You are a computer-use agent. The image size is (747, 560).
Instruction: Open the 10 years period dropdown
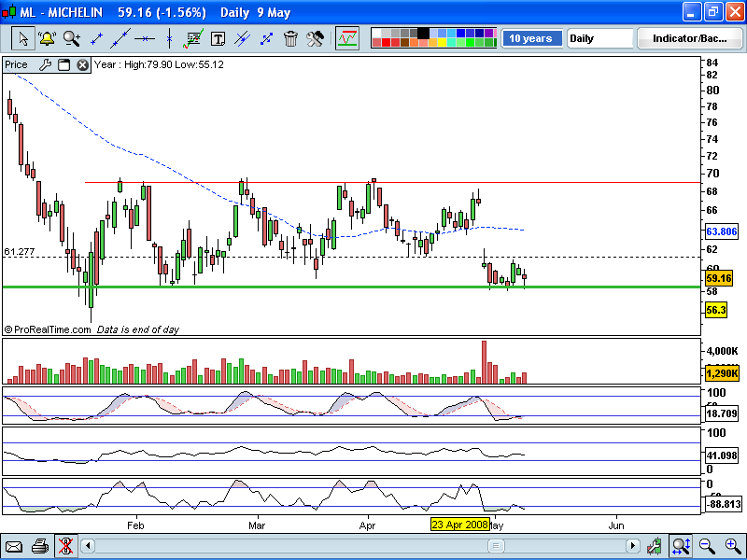(531, 38)
